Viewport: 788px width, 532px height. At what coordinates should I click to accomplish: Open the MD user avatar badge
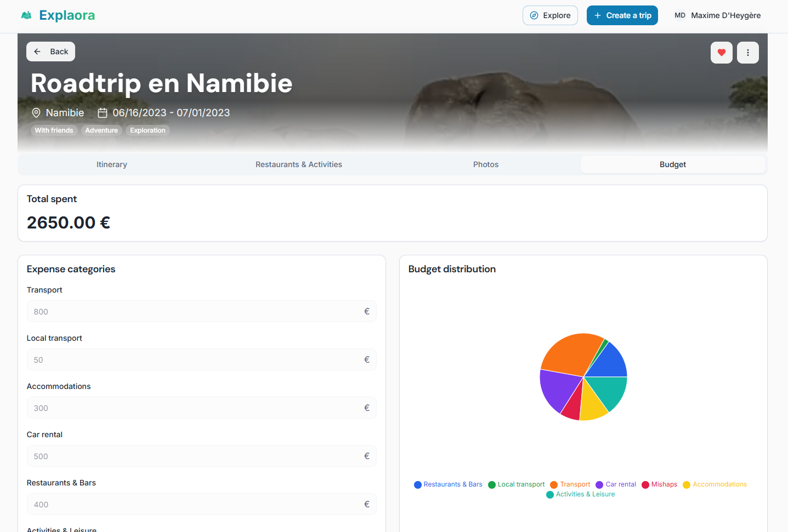point(679,15)
